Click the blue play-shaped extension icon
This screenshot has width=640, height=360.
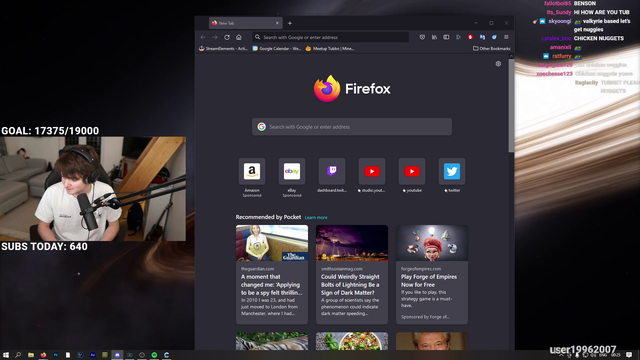click(458, 37)
